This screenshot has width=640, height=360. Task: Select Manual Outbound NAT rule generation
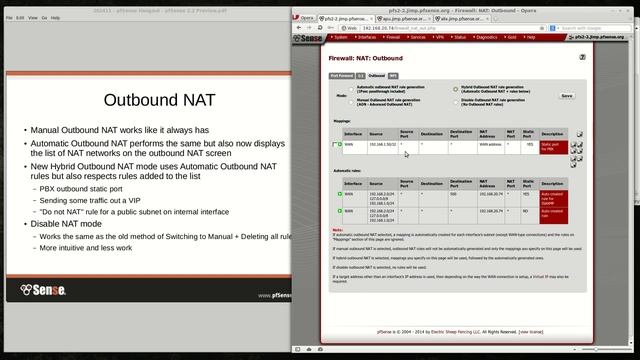(351, 102)
